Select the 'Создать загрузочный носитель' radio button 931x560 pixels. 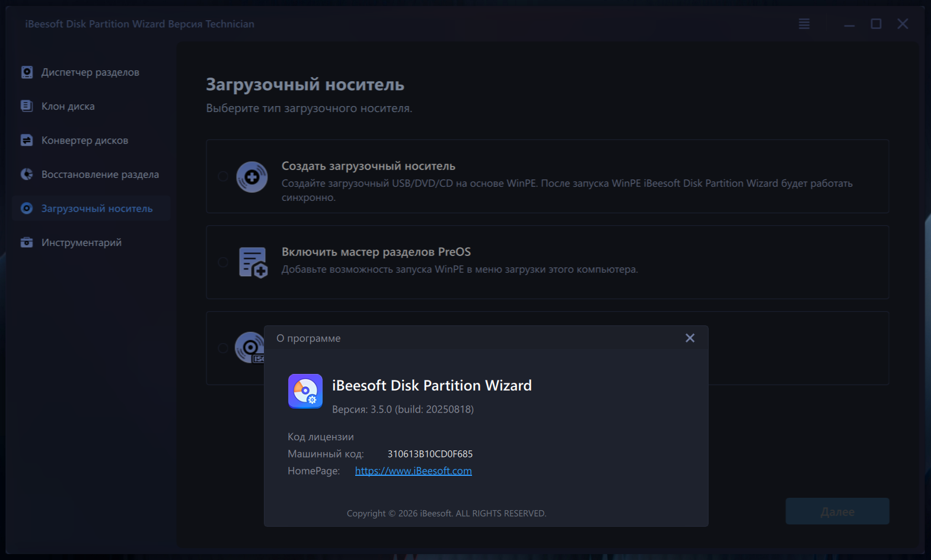point(223,176)
